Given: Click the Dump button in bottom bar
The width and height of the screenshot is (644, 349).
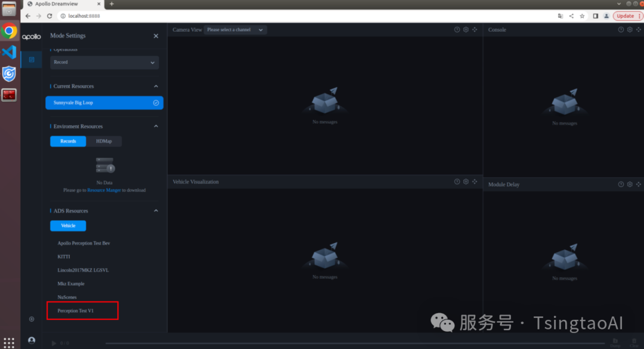Looking at the screenshot, I should (615, 343).
